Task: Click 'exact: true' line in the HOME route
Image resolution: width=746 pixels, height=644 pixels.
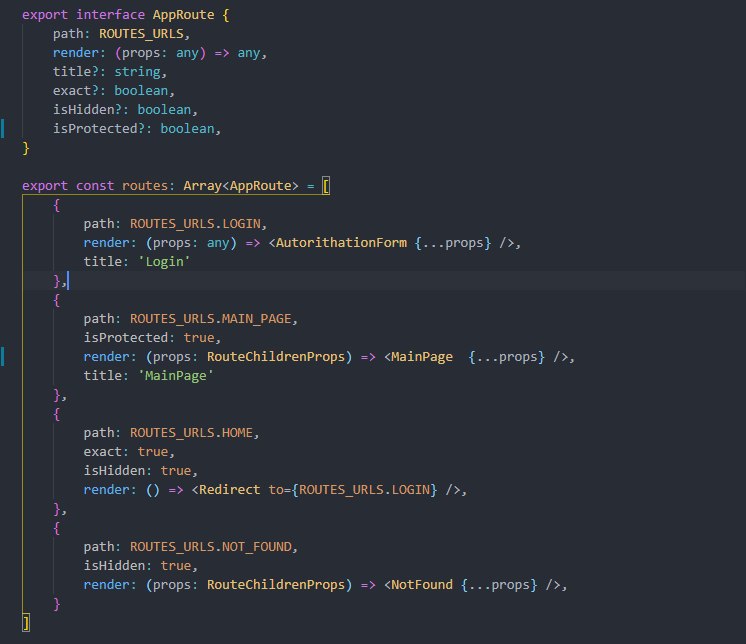Action: coord(129,452)
